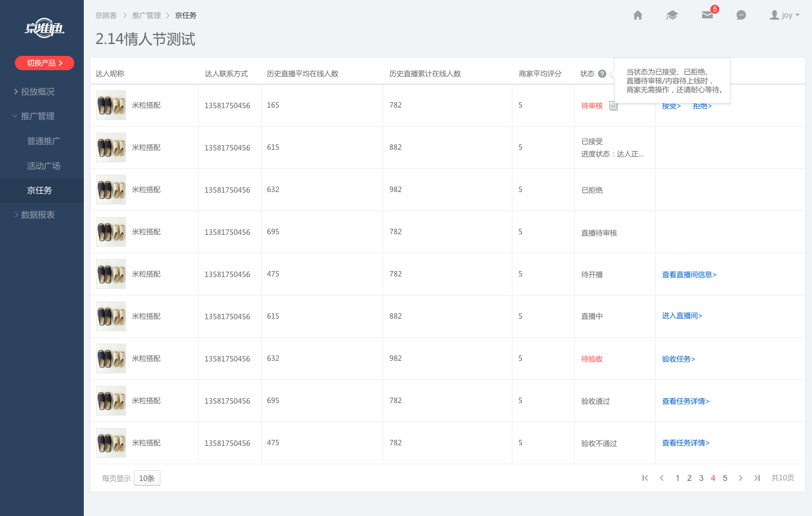Select 普通推广 in the sidebar

[x=43, y=141]
